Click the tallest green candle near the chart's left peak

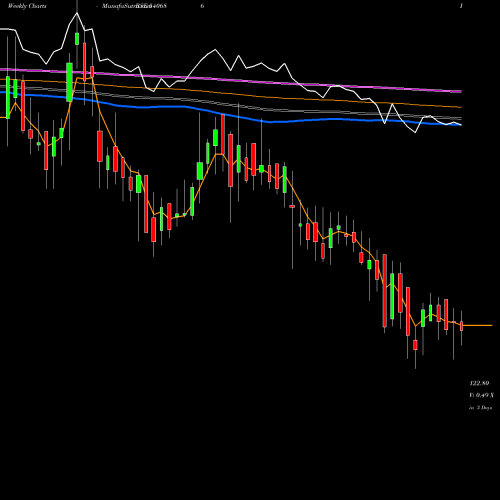click(69, 82)
